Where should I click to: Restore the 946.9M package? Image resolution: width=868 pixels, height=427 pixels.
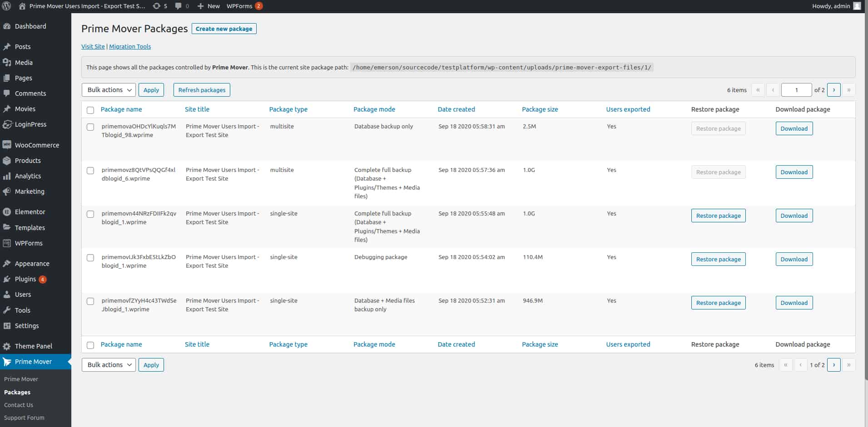point(718,303)
